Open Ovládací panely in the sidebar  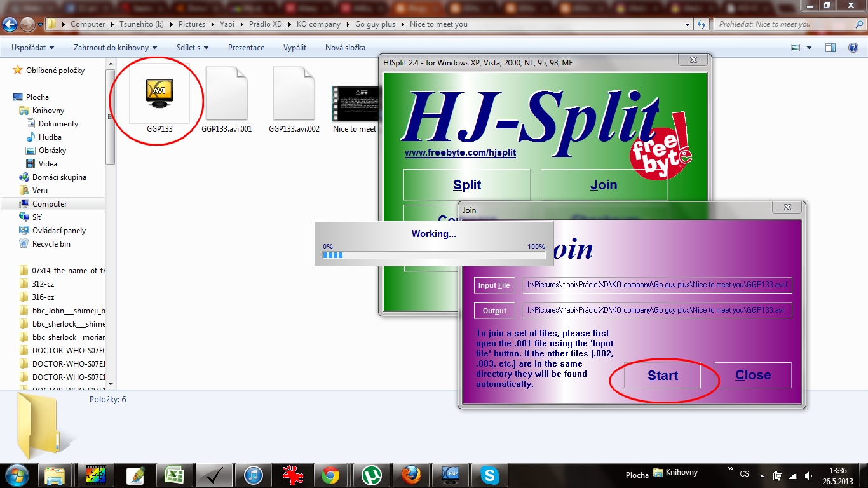[59, 231]
